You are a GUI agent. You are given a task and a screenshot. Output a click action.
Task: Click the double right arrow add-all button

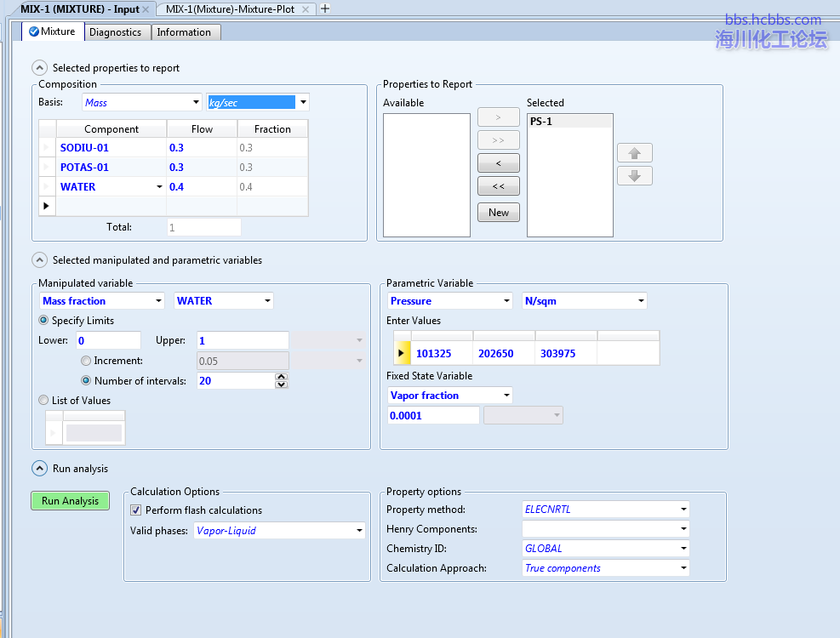498,140
